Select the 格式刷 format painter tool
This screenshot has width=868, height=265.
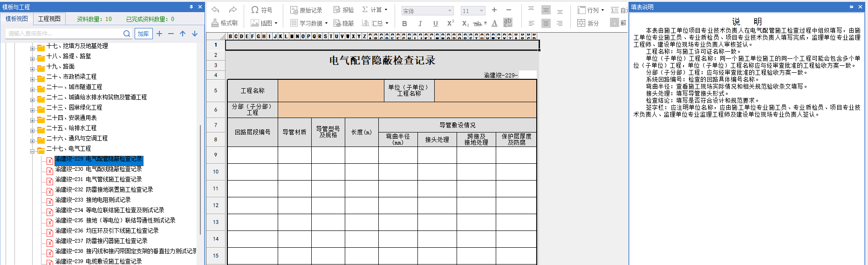pyautogui.click(x=225, y=23)
